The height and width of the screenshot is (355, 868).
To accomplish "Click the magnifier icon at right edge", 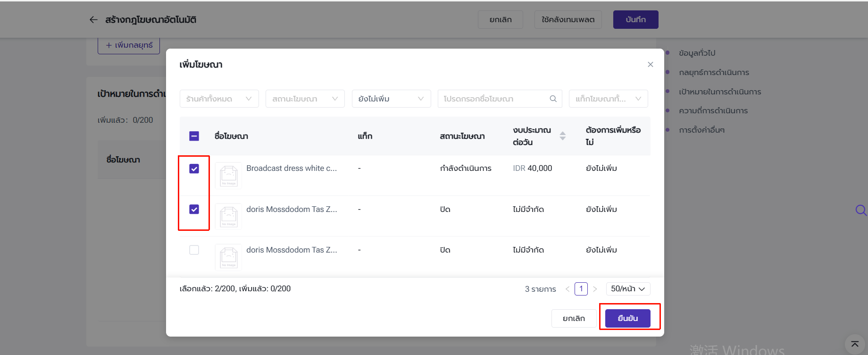I will tap(860, 210).
